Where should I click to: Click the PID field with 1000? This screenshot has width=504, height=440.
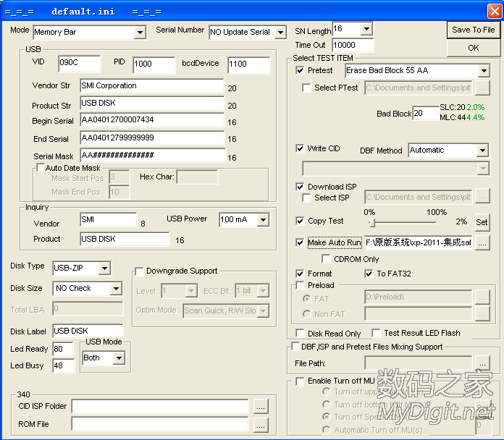click(x=154, y=64)
